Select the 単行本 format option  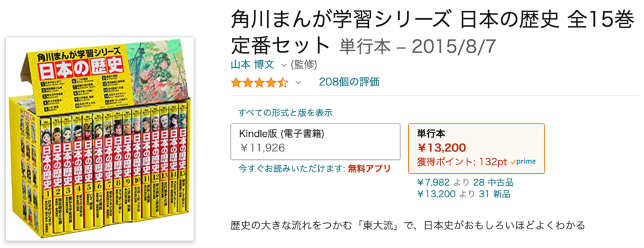click(x=477, y=148)
